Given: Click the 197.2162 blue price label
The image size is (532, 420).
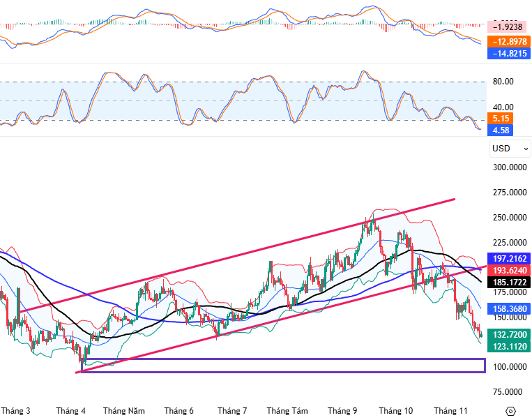Looking at the screenshot, I should 509,258.
